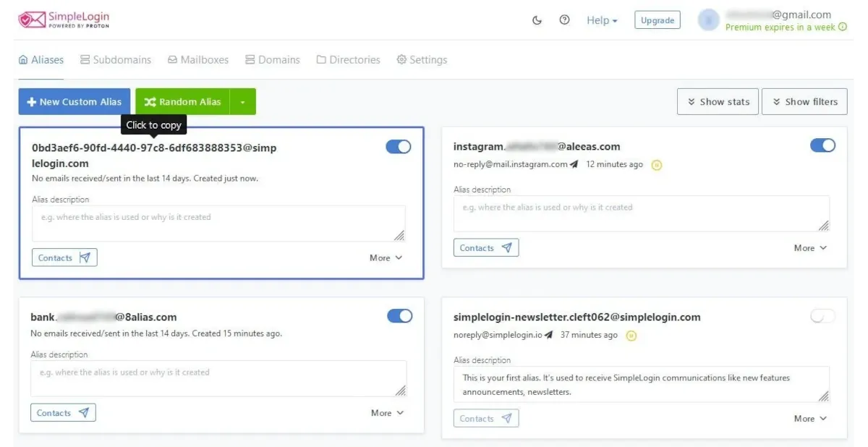
Task: Switch to the Mailboxes tab
Action: pyautogui.click(x=197, y=60)
